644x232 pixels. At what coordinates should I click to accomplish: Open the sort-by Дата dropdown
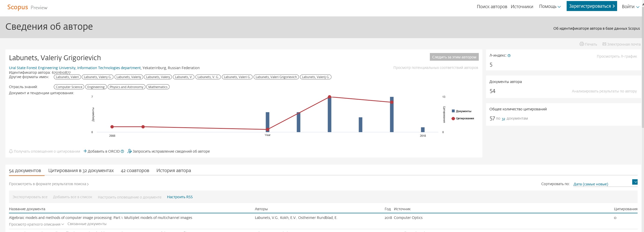[635, 182]
